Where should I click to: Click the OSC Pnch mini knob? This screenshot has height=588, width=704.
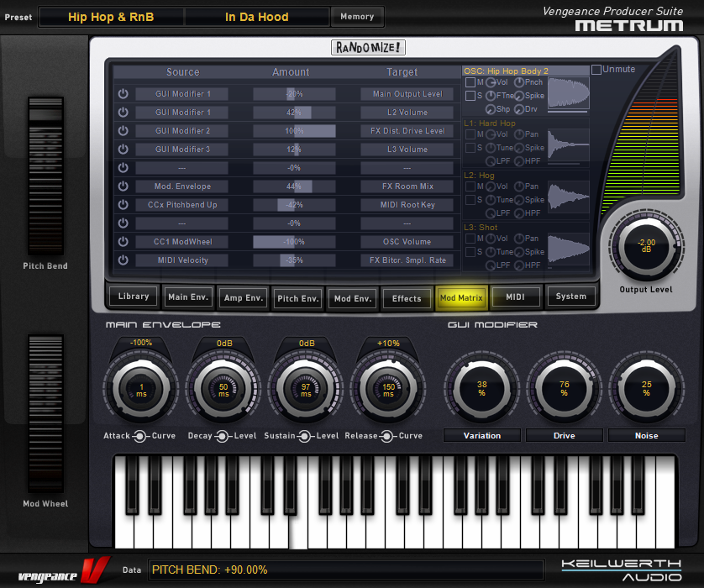[x=518, y=82]
